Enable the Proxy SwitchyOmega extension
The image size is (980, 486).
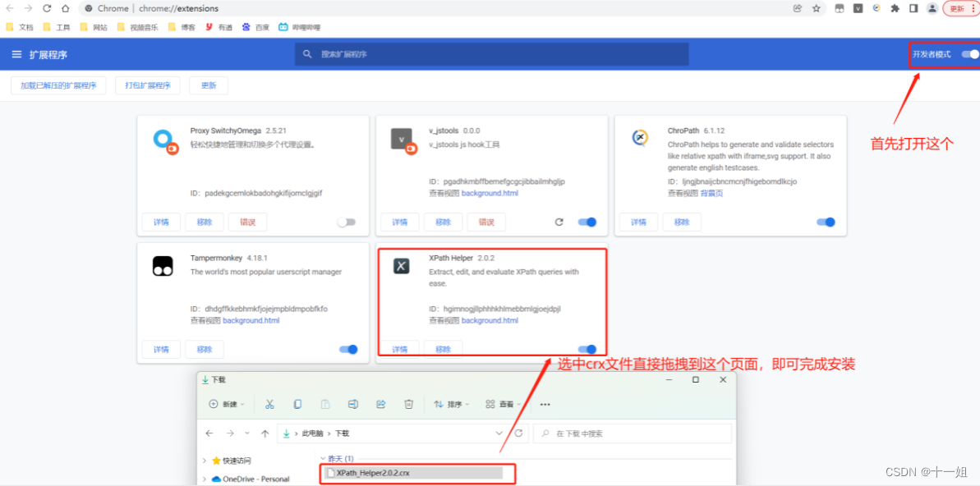coord(346,222)
